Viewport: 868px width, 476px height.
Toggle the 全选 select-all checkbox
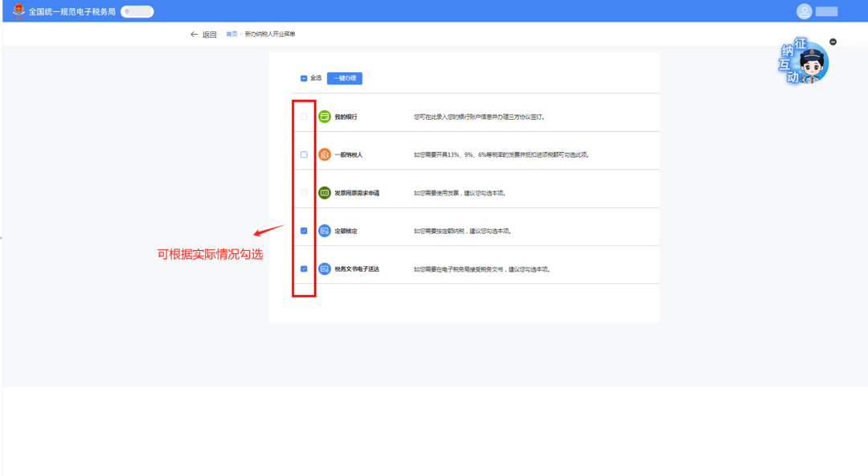304,78
